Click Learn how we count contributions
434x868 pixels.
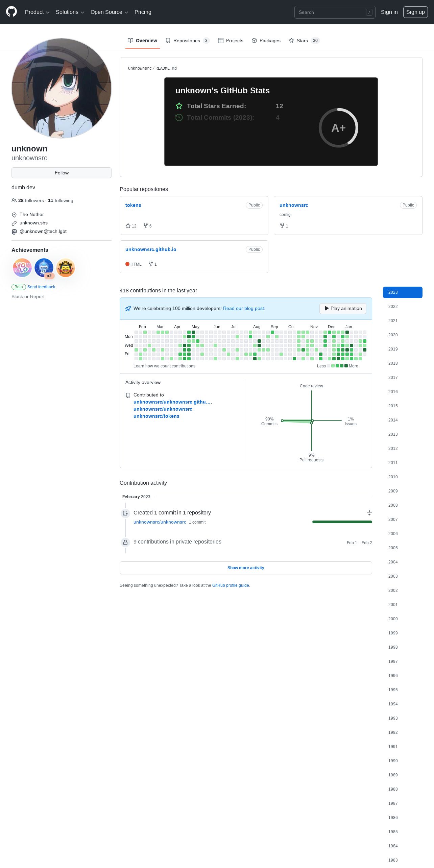(x=164, y=366)
